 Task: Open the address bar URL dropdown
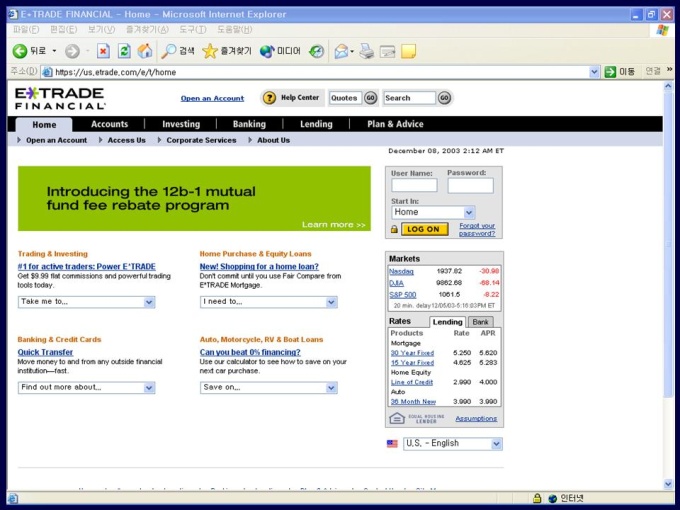(x=594, y=72)
